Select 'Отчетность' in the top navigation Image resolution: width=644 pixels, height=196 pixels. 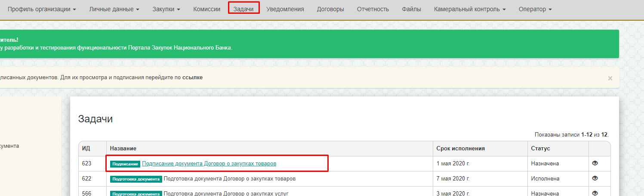coord(373,9)
